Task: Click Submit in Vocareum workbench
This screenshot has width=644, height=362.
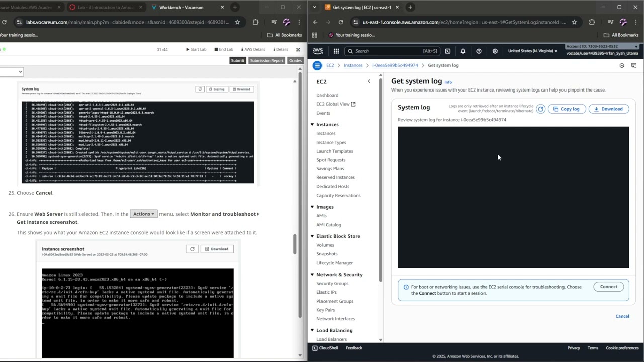Action: point(237,61)
